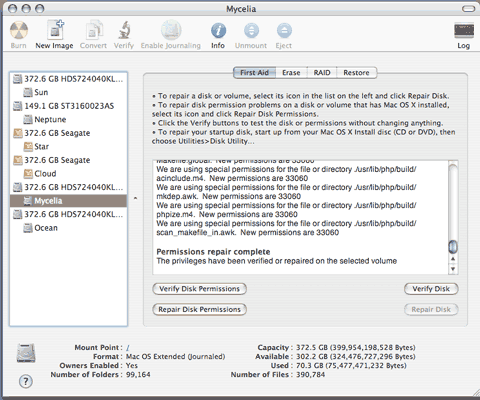The height and width of the screenshot is (400, 480).
Task: Click the Number of Folders value 99,164
Action: pos(138,375)
